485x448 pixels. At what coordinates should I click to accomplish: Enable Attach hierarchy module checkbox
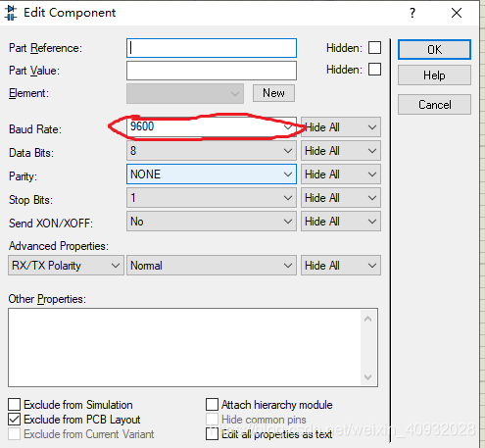pyautogui.click(x=212, y=404)
